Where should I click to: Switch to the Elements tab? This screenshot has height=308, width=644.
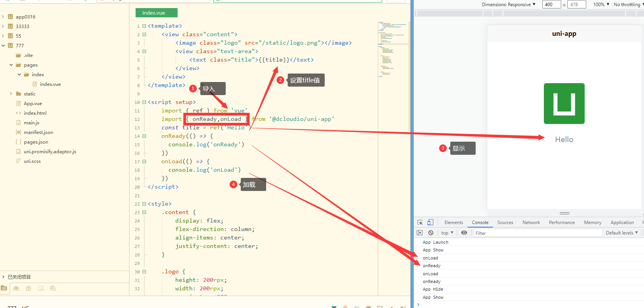(454, 223)
